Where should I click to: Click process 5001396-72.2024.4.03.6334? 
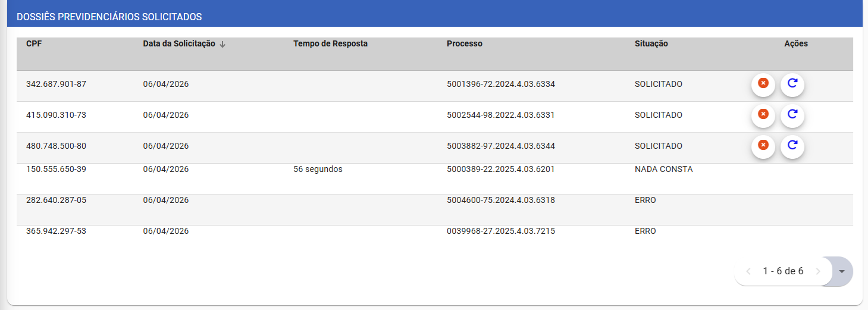tap(501, 84)
